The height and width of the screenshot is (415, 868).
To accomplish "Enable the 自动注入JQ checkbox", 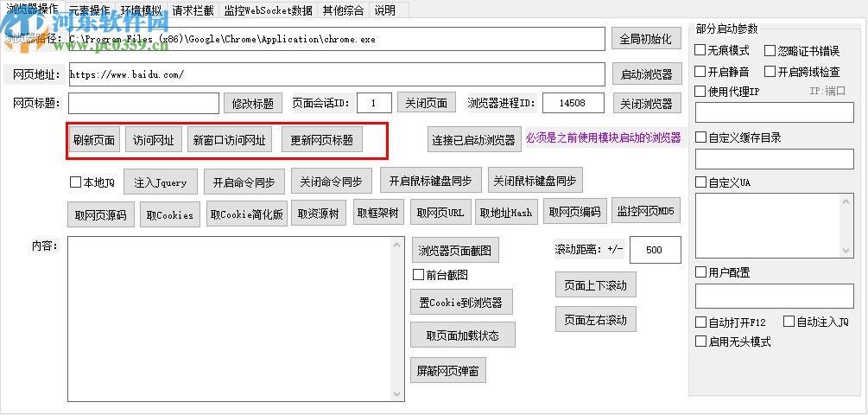I will pyautogui.click(x=789, y=322).
